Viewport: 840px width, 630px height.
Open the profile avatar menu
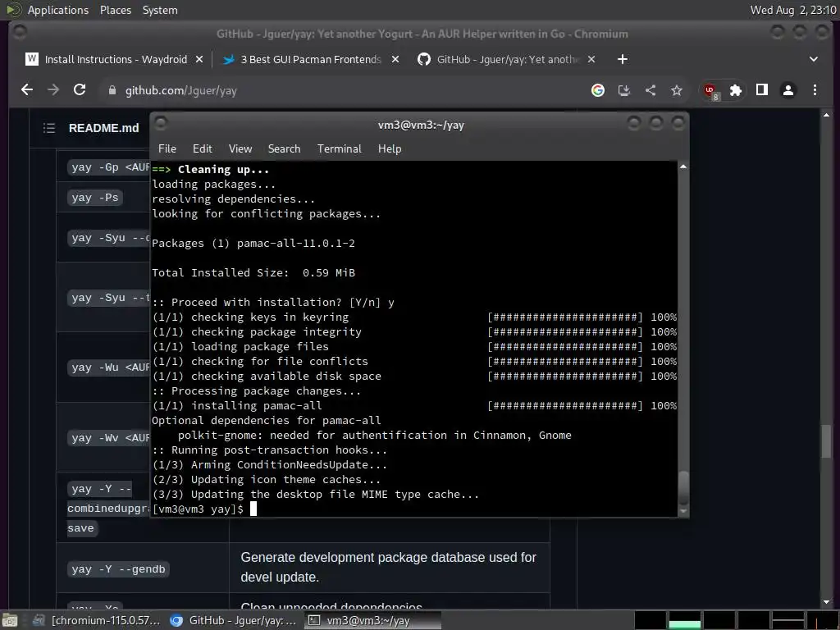point(788,90)
